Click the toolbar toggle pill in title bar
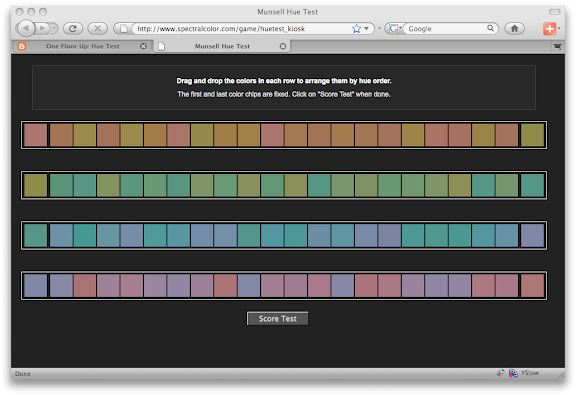 click(x=554, y=12)
